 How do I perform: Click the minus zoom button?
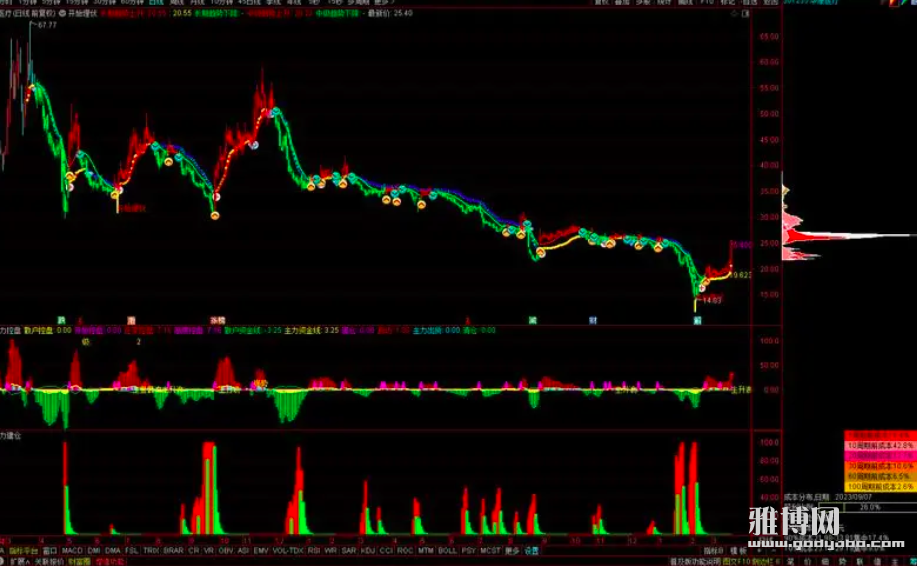(x=773, y=550)
